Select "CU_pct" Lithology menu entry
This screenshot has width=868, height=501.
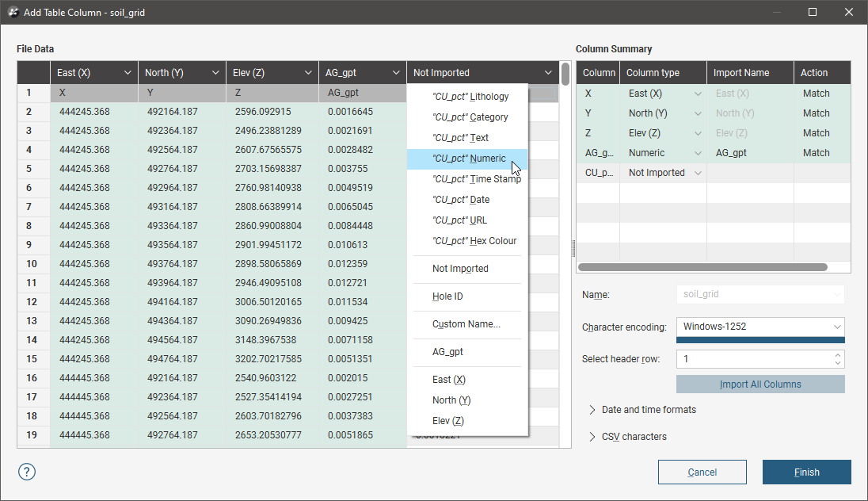point(470,97)
